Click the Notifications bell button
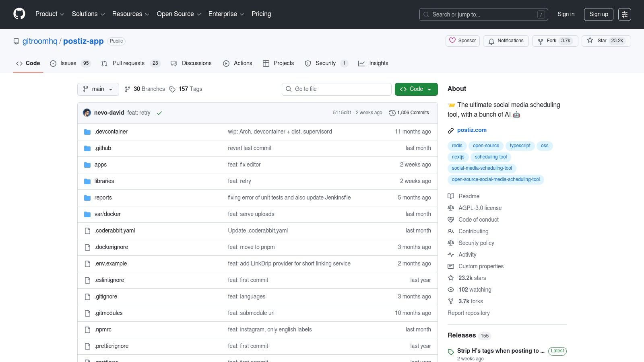644x362 pixels. pyautogui.click(x=506, y=41)
